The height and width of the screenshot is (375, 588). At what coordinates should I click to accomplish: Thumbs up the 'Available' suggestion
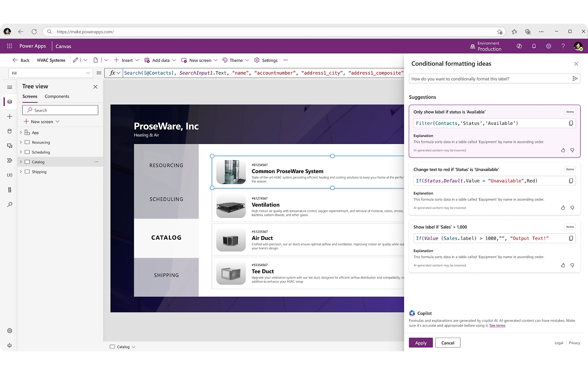(563, 150)
